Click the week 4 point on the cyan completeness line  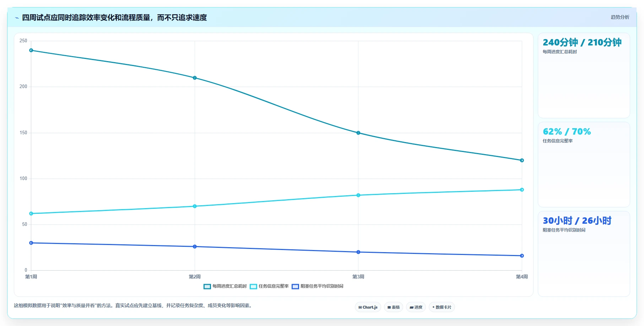pos(522,190)
